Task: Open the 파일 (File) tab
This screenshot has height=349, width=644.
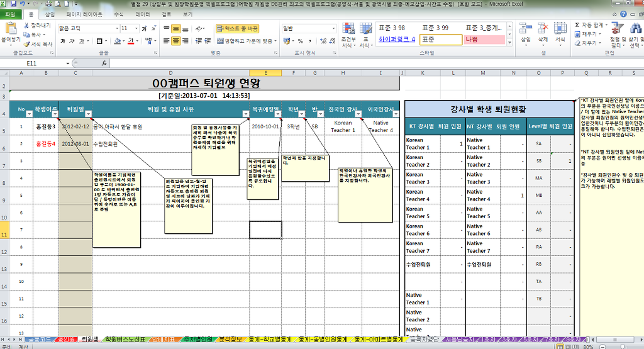Action: [x=10, y=14]
